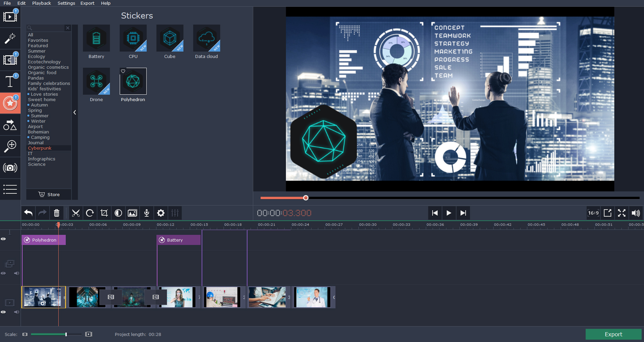Image resolution: width=644 pixels, height=342 pixels.
Task: Open the 16:9 aspect ratio selector
Action: click(593, 213)
